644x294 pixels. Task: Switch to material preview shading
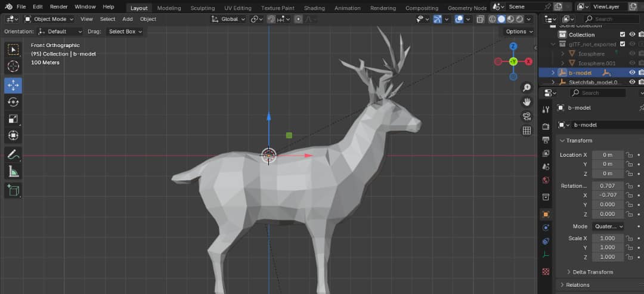510,19
